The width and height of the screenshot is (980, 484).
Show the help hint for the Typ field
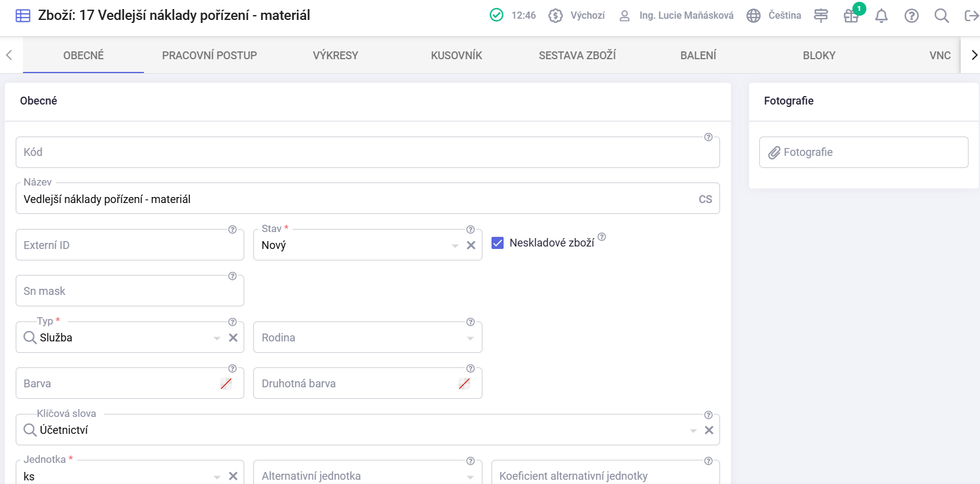coord(232,322)
